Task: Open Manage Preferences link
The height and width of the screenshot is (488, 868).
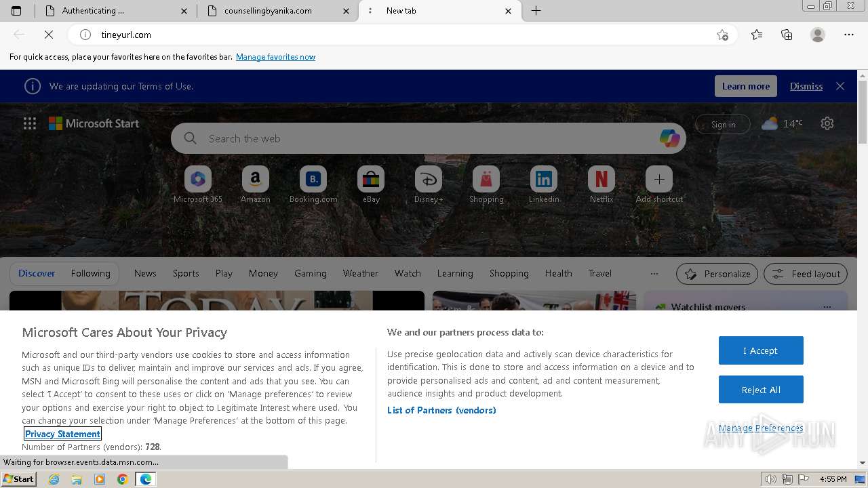Action: point(761,428)
